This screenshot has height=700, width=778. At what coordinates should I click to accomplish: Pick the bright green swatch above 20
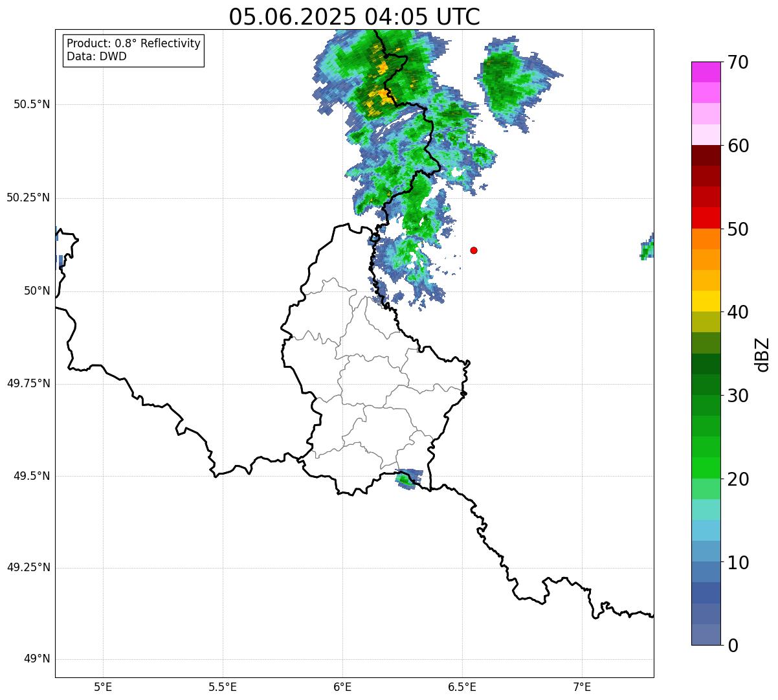point(706,468)
